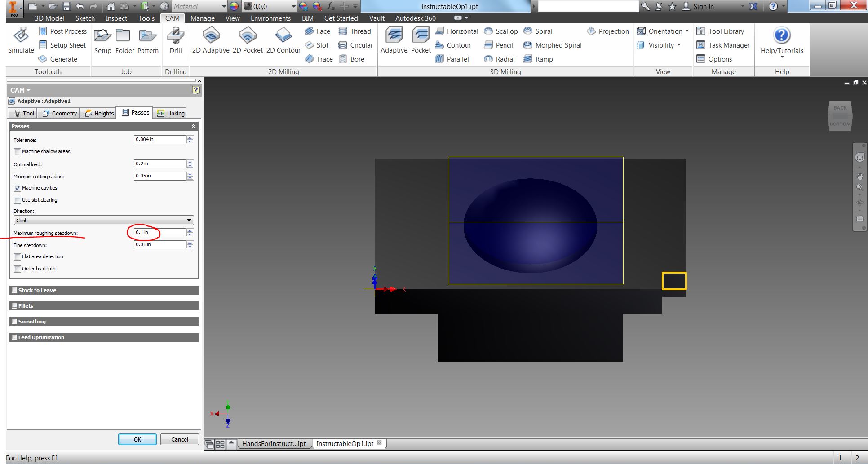Click the ViewCube BACK face

pyautogui.click(x=840, y=108)
